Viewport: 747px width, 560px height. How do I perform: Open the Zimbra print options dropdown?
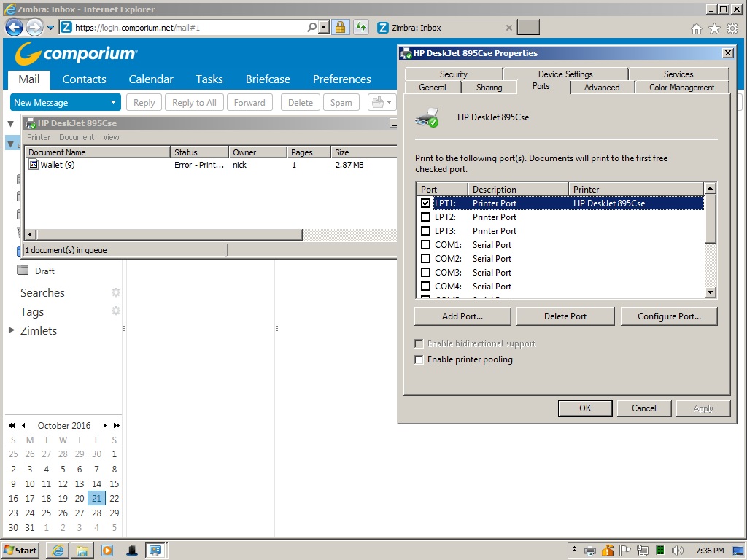point(390,102)
